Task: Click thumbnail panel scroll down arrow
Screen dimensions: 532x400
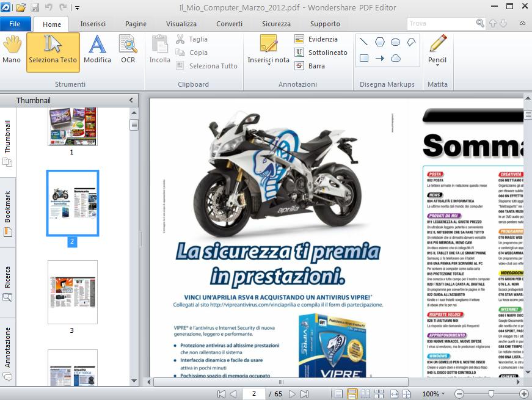Action: tap(134, 380)
